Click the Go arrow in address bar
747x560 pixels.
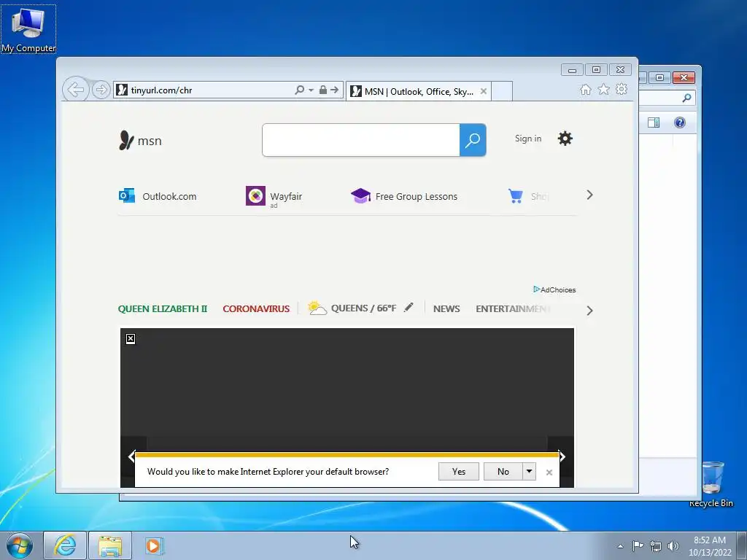(334, 90)
